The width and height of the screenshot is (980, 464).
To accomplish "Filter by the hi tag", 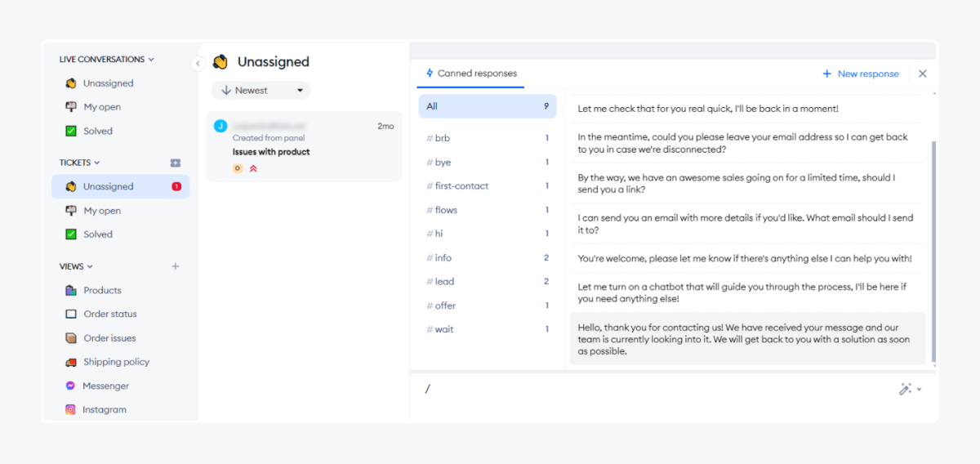I will coord(488,234).
